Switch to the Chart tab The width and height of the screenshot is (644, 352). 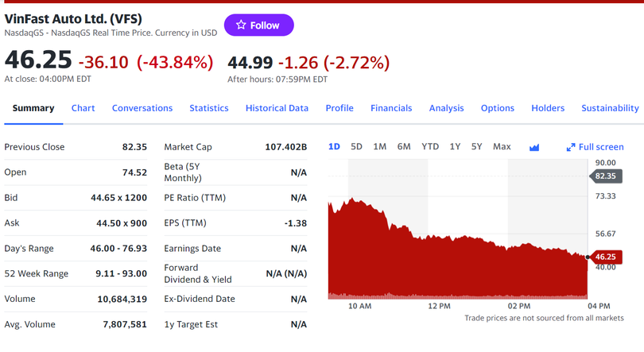click(x=83, y=108)
